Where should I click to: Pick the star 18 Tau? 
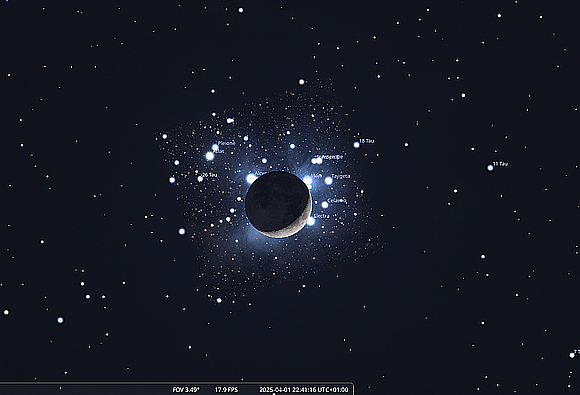coord(357,145)
